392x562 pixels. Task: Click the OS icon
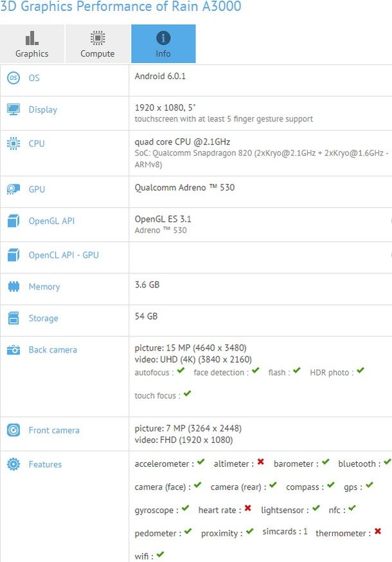coord(13,78)
